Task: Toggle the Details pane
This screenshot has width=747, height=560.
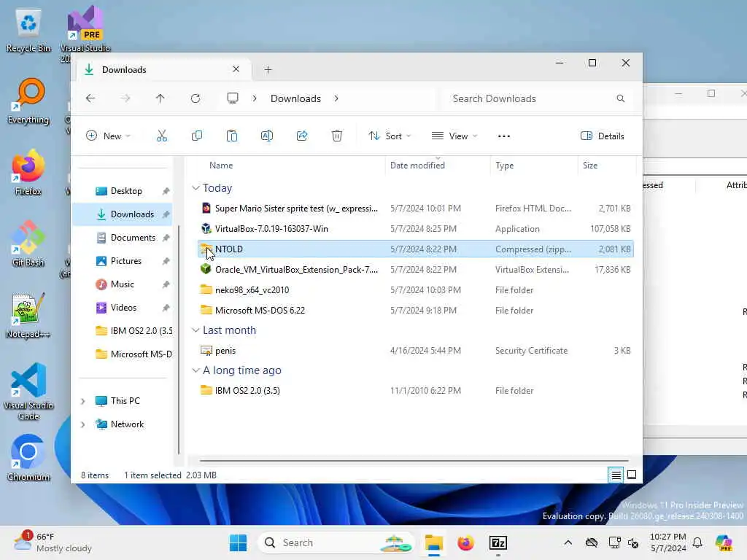Action: [x=602, y=136]
